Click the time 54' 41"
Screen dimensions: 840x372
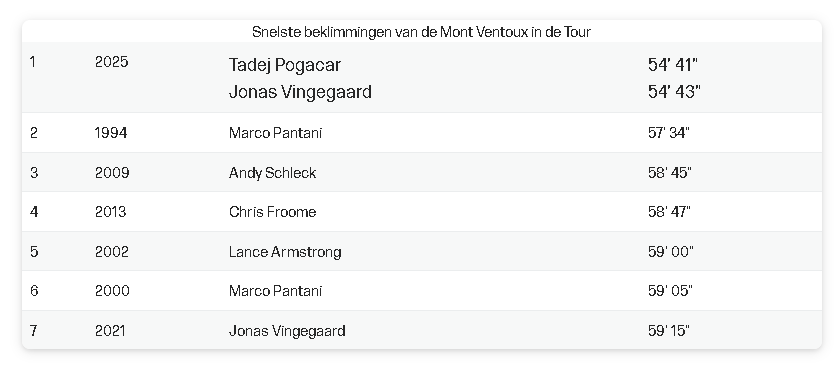coord(673,65)
